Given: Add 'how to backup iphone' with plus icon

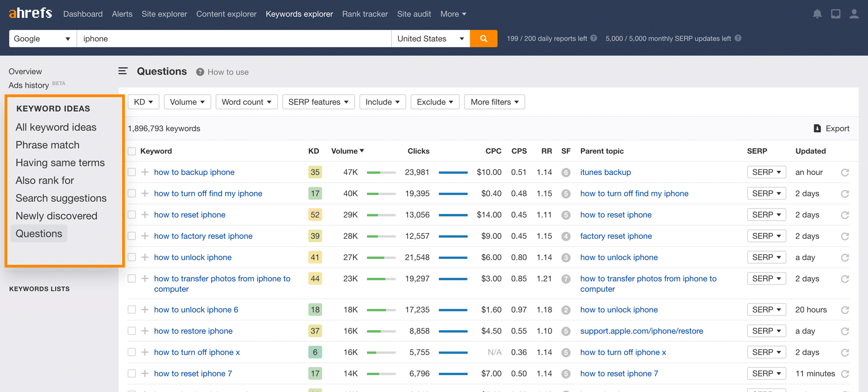Looking at the screenshot, I should 145,172.
